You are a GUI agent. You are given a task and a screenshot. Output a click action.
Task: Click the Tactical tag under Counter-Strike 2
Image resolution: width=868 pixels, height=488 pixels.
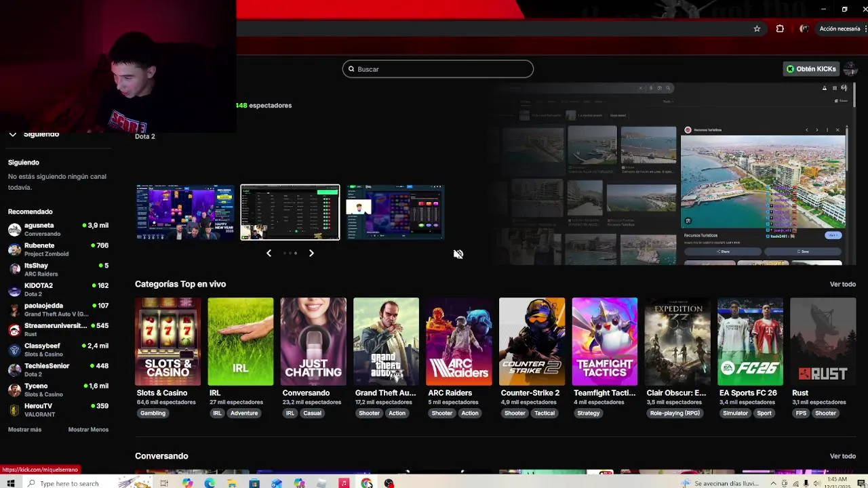[544, 413]
